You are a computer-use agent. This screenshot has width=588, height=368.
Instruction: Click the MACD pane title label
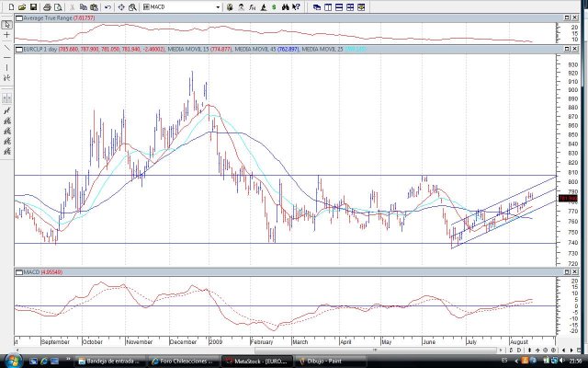35,273
